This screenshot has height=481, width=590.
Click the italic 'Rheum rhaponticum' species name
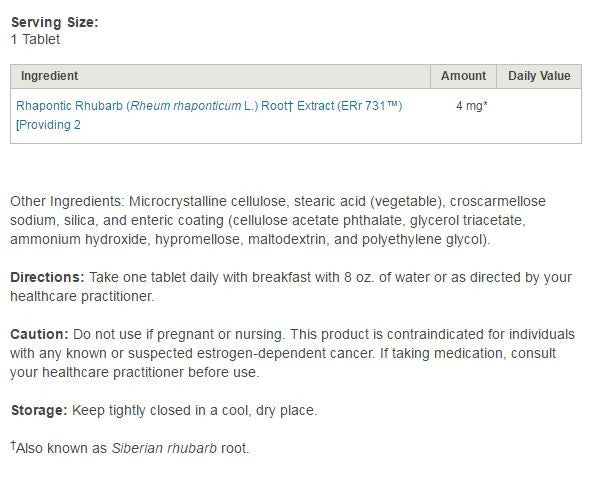(186, 106)
